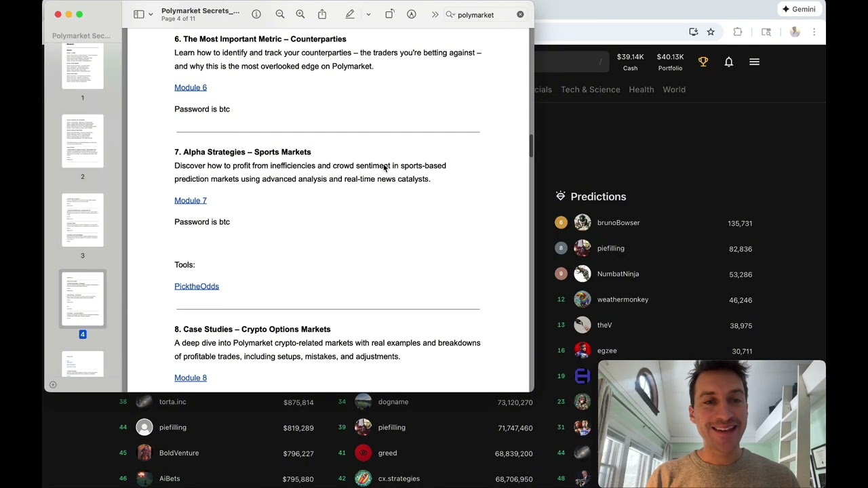Viewport: 868px width, 488px height.
Task: Open weathermonkey's profile
Action: tap(623, 300)
